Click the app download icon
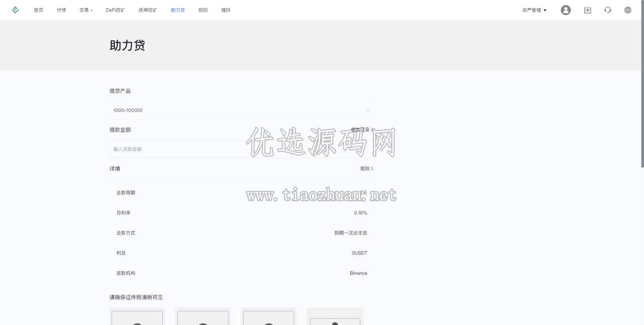 tap(587, 10)
